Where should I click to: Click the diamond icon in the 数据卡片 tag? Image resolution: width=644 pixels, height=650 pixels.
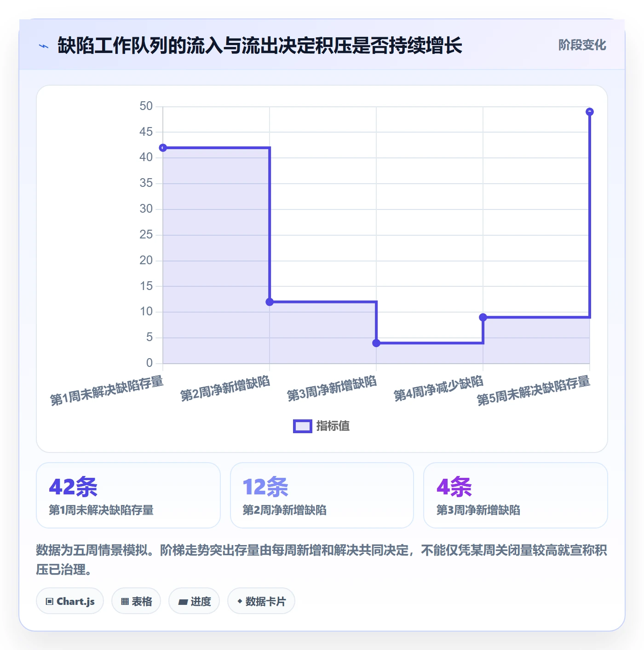(240, 601)
